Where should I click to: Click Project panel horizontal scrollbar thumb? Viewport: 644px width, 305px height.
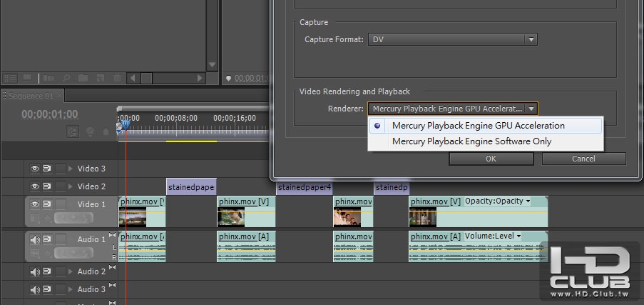(147, 78)
